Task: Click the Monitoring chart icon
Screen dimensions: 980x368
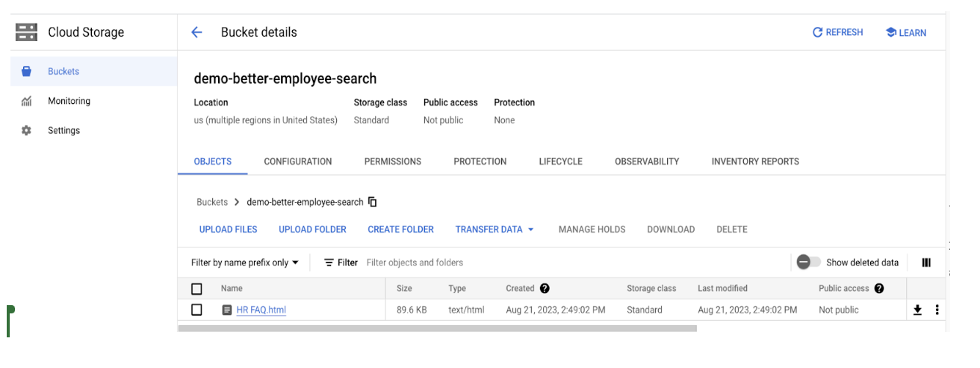Action: [x=26, y=101]
